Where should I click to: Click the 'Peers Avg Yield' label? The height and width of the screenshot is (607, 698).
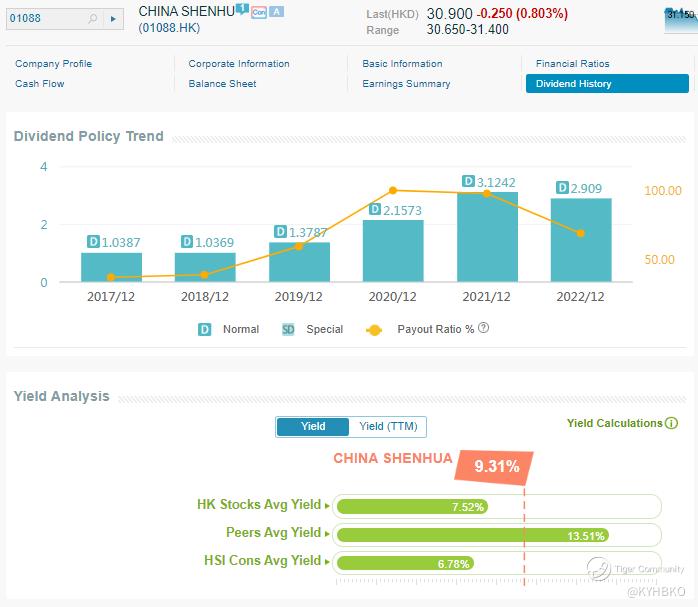(x=273, y=533)
